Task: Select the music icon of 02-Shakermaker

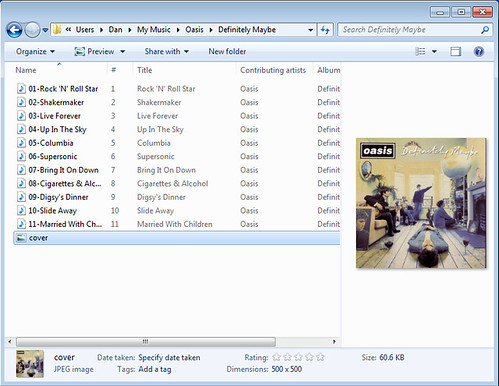Action: coord(21,102)
